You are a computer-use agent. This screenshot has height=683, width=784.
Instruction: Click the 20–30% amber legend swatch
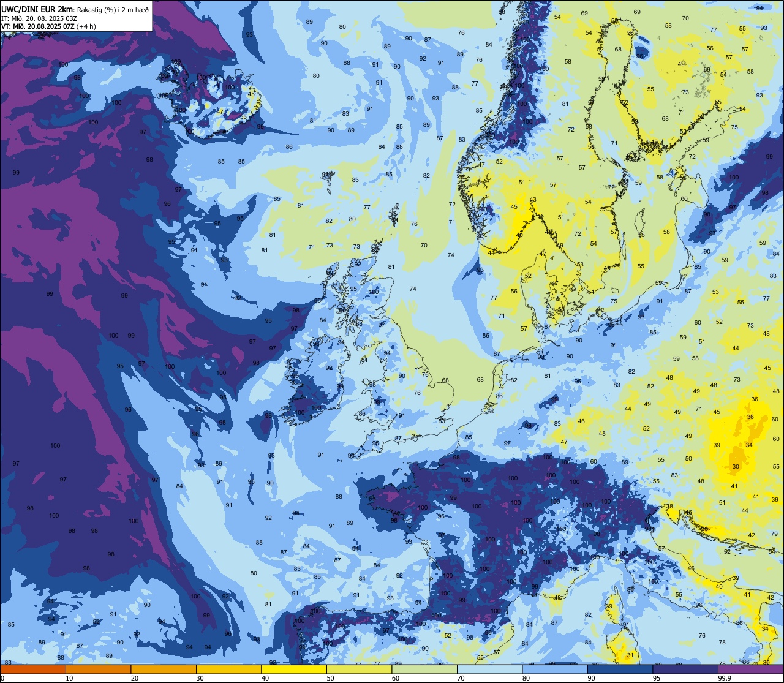(x=164, y=669)
